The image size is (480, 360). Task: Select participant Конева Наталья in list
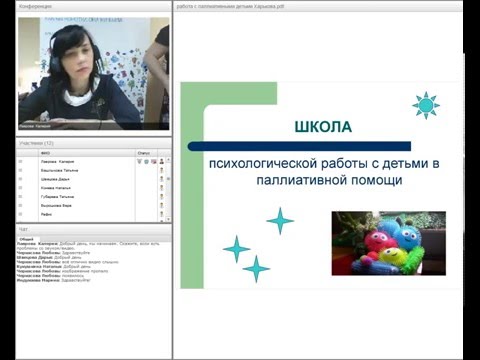click(x=56, y=188)
